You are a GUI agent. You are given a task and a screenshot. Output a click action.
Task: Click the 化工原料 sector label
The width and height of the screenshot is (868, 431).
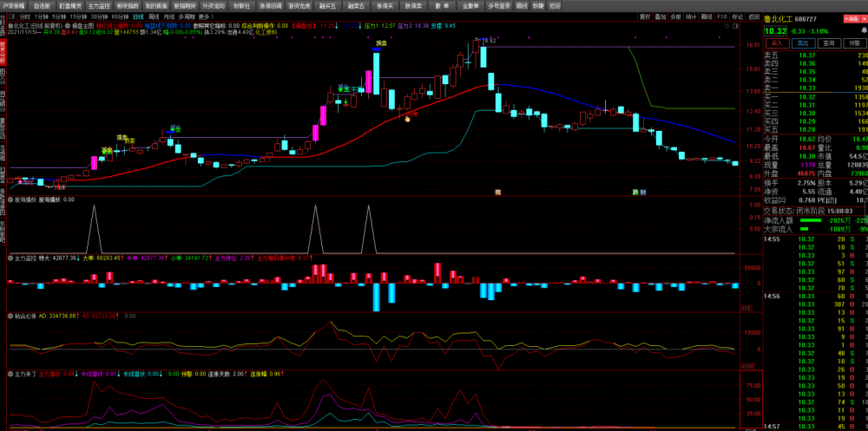pyautogui.click(x=266, y=33)
